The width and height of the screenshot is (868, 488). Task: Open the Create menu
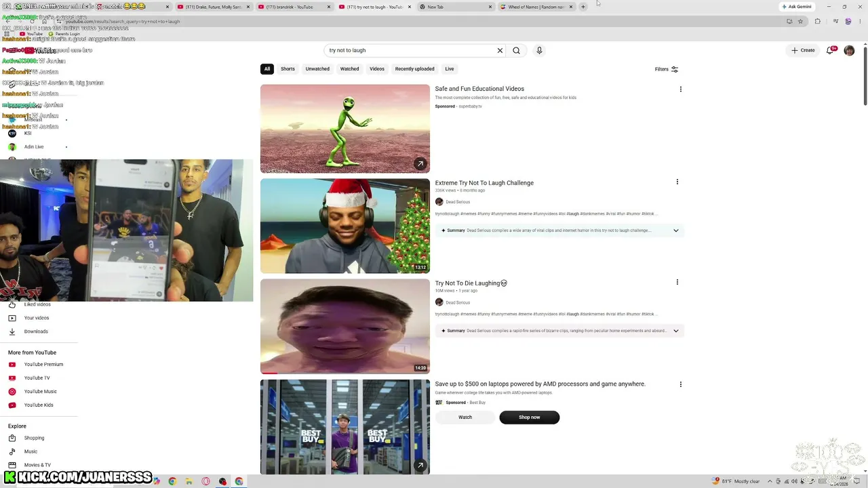tap(803, 50)
